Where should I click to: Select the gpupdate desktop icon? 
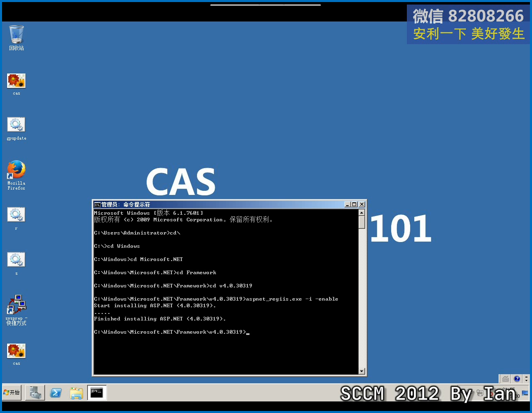[x=17, y=129]
